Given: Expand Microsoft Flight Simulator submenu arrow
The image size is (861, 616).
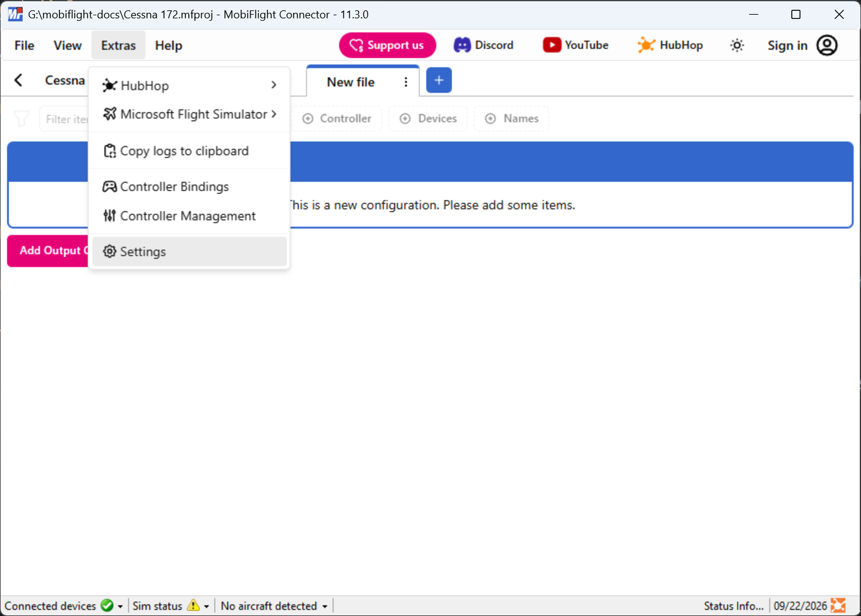Looking at the screenshot, I should click(273, 114).
